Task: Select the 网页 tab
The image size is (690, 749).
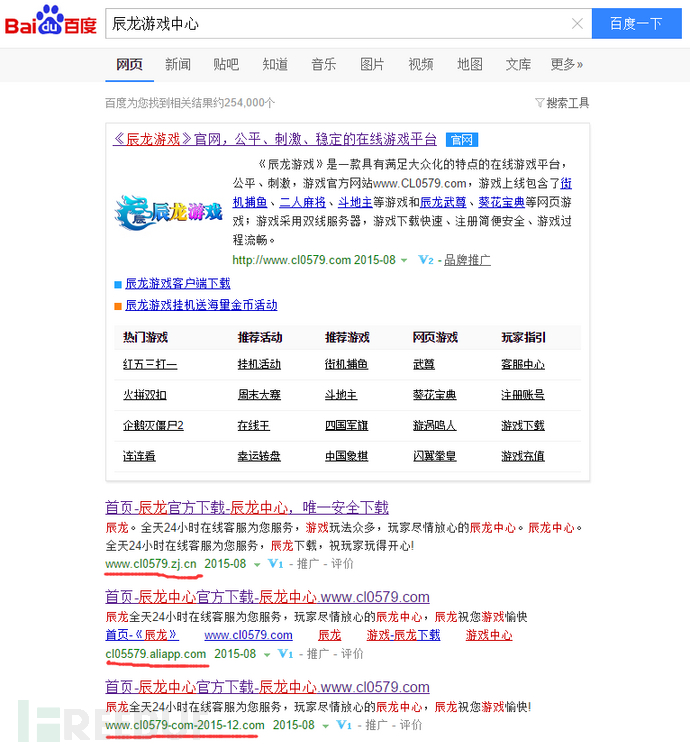Action: coord(129,64)
